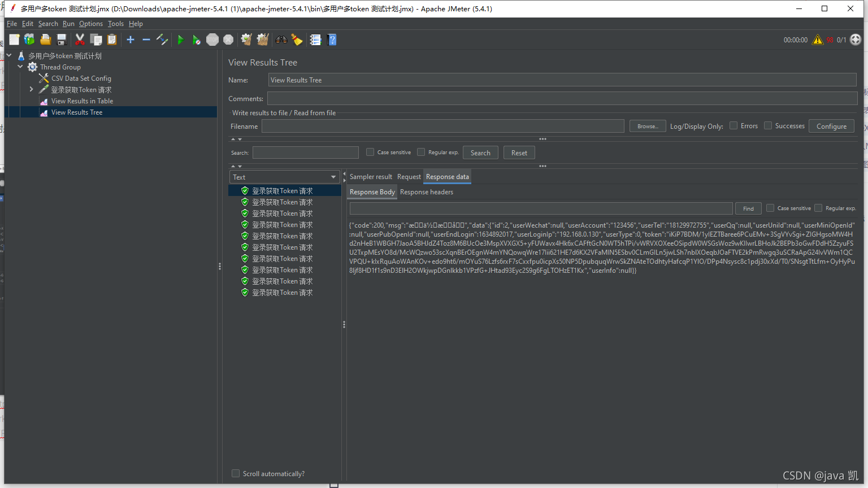Image resolution: width=868 pixels, height=488 pixels.
Task: Click the Shutdown test icon
Action: [x=228, y=40]
